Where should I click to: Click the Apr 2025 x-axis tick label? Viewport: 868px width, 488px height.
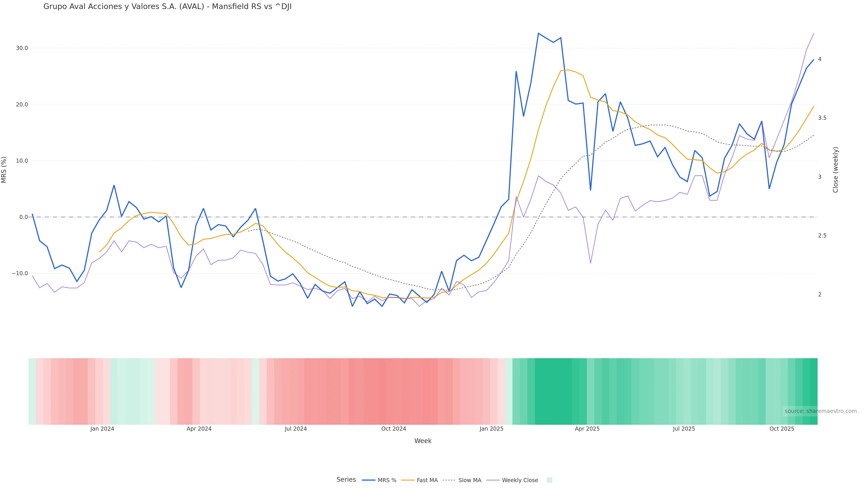[587, 429]
